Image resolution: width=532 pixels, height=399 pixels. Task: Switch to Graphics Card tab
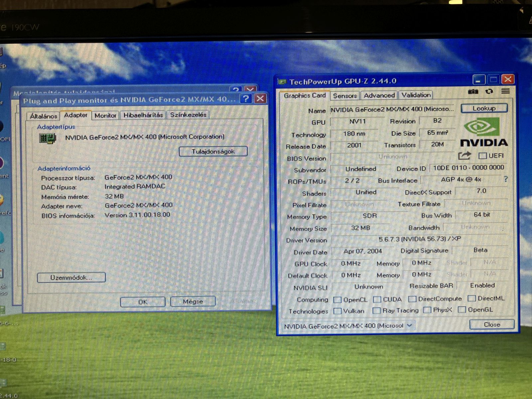305,95
